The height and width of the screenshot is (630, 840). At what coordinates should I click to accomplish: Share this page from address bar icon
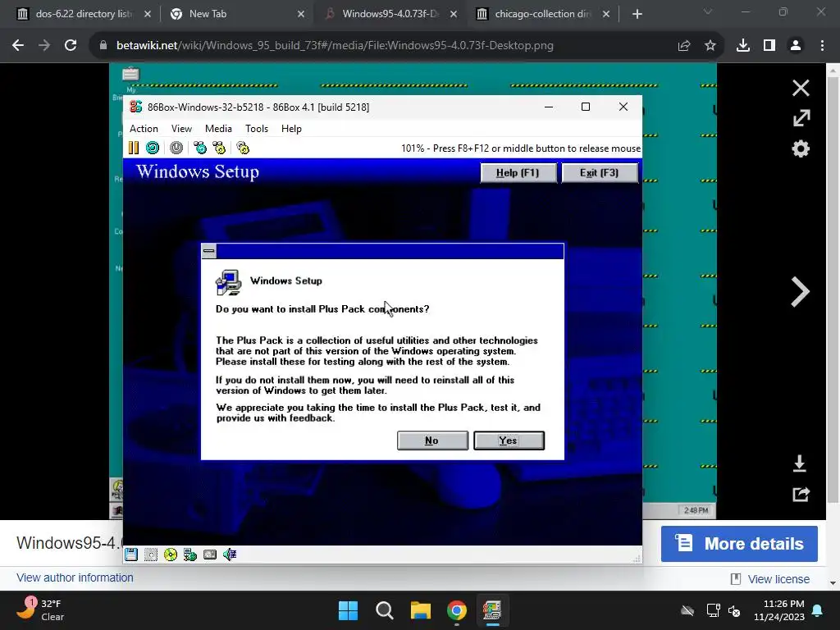[684, 46]
